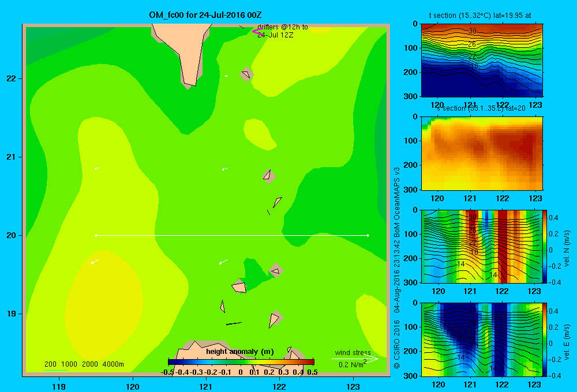This screenshot has width=577, height=392.
Task: Click longitude label 123 on main map axis
Action: click(x=353, y=386)
